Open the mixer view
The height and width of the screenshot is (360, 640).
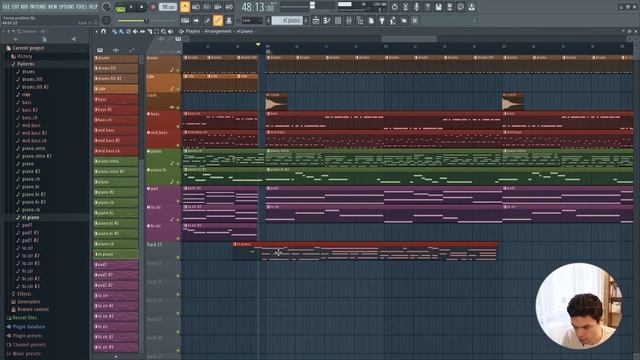pos(349,20)
